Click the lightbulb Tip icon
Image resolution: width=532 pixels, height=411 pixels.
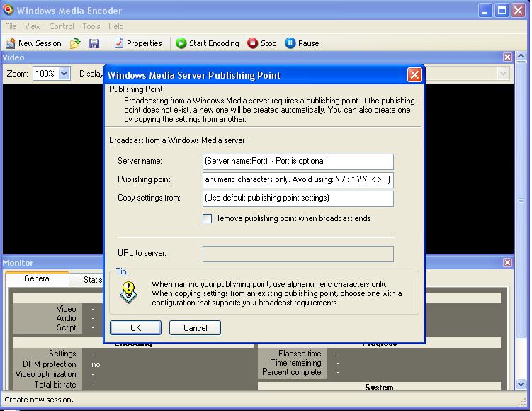coord(129,292)
